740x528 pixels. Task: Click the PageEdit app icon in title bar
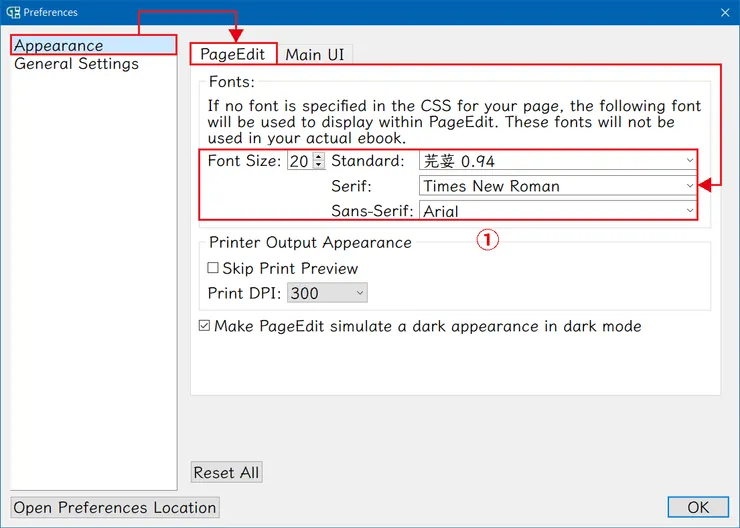[x=12, y=12]
